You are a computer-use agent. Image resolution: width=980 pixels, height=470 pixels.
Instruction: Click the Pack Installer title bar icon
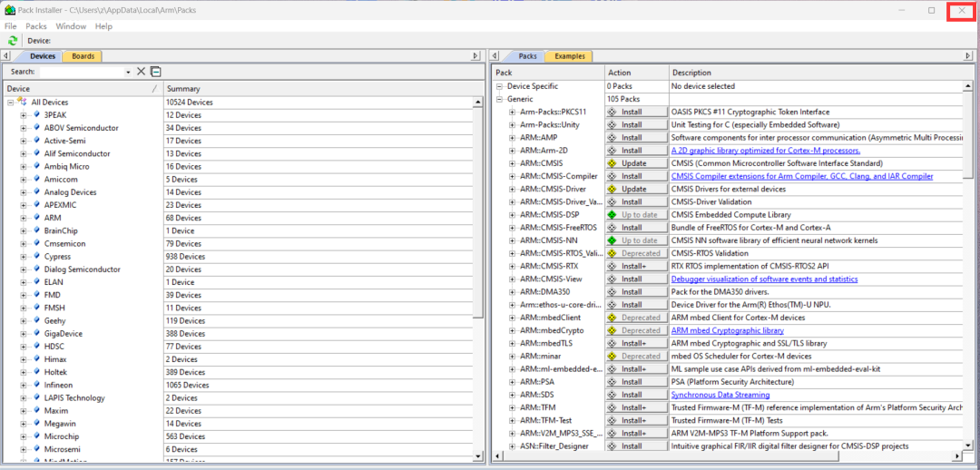10,10
